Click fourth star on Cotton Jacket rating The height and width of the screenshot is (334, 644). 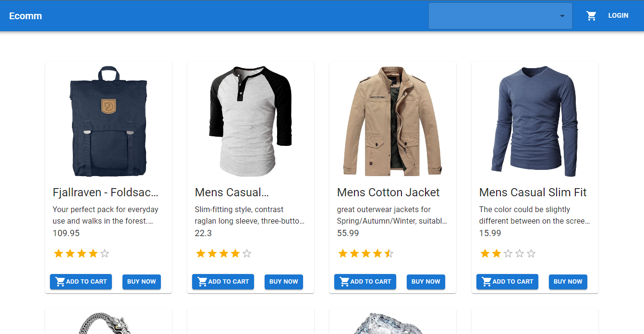point(377,253)
